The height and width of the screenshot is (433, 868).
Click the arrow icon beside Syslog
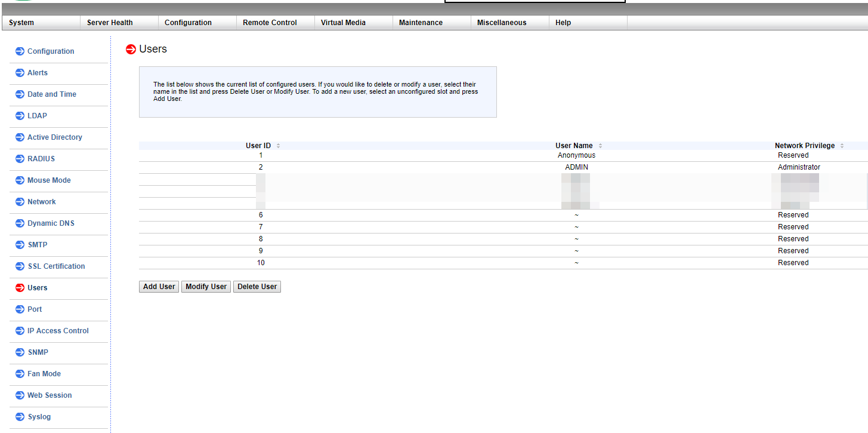20,417
